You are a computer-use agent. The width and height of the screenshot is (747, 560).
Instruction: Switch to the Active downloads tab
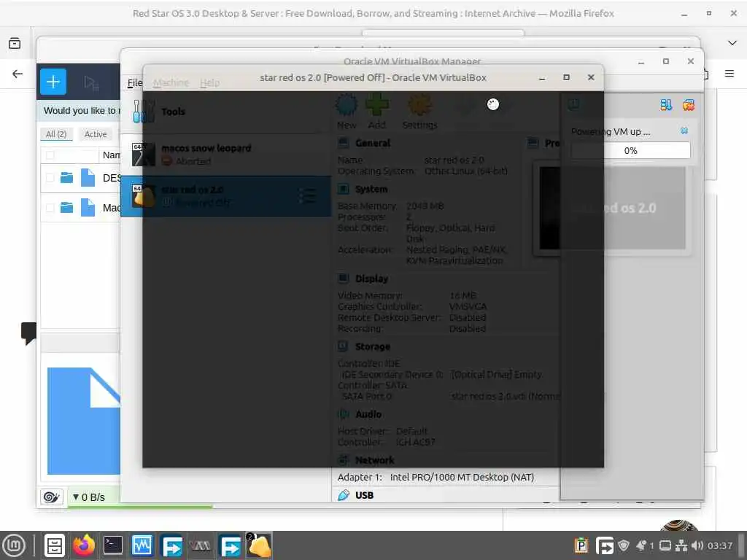click(96, 134)
